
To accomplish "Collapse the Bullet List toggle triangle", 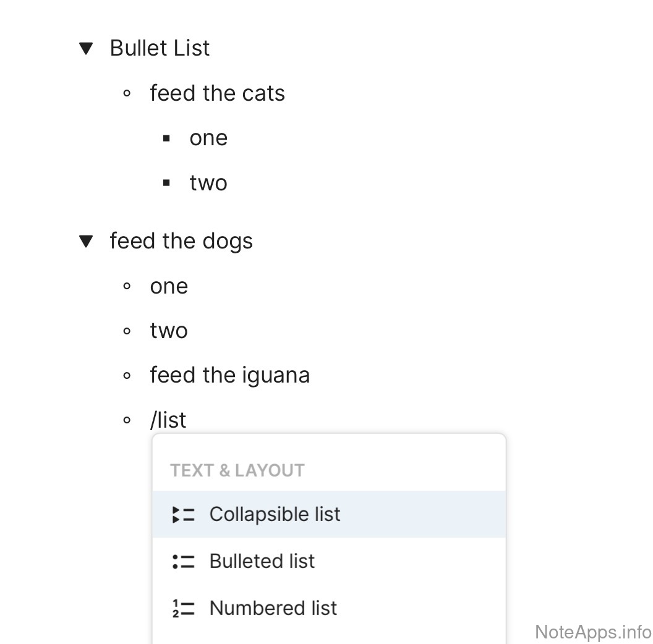I will [87, 48].
